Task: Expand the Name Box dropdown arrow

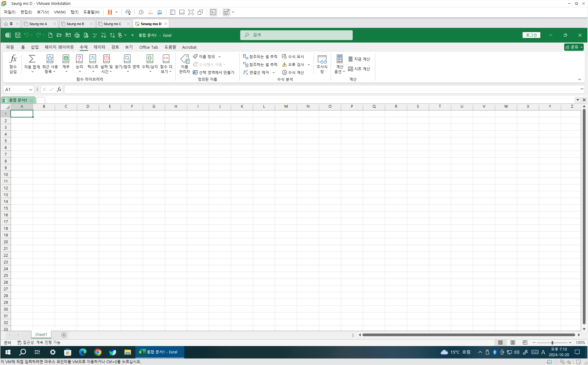Action: click(31, 89)
